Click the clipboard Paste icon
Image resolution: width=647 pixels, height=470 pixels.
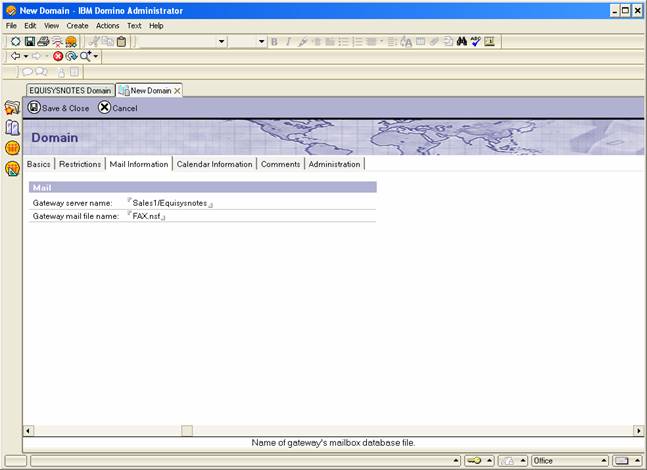tap(121, 42)
